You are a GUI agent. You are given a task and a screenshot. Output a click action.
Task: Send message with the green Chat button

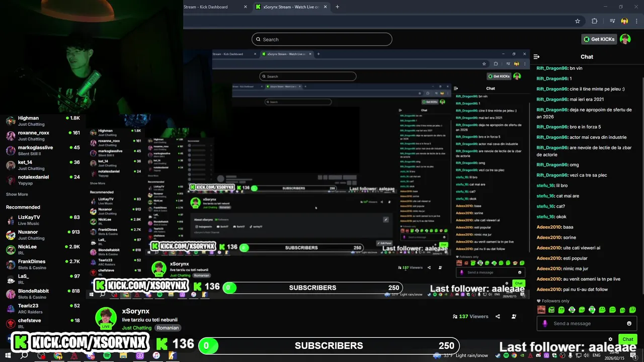pyautogui.click(x=627, y=339)
